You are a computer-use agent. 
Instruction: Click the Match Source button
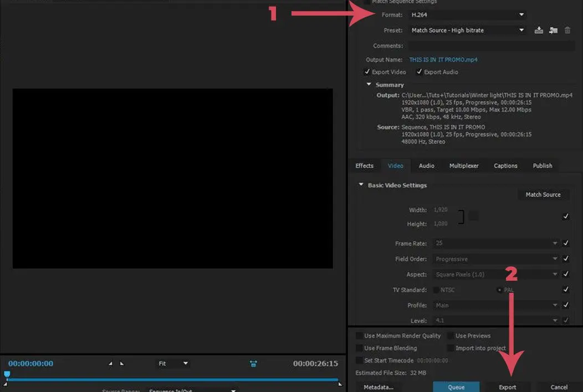[x=543, y=195]
